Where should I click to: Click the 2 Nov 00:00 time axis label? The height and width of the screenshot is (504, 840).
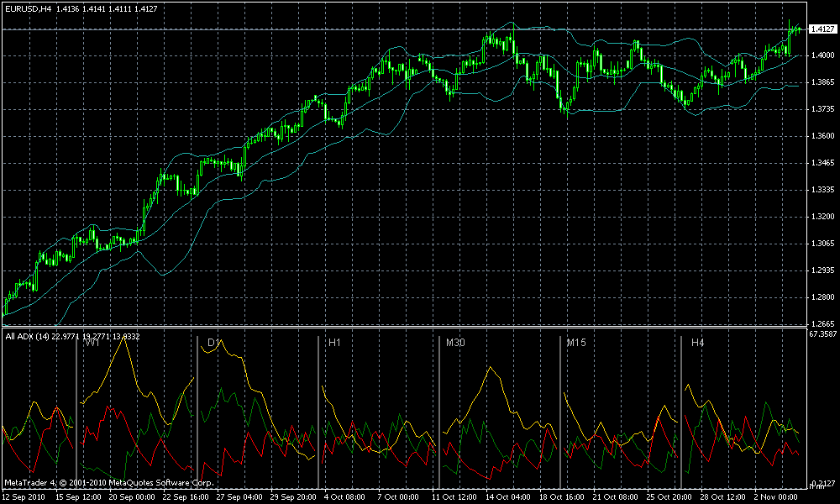pos(775,497)
